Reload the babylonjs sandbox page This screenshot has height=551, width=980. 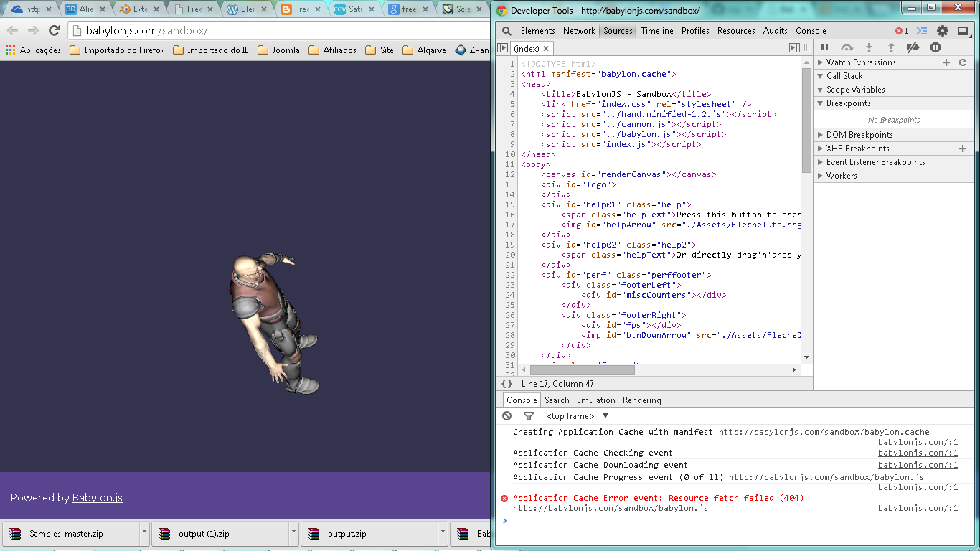(54, 30)
